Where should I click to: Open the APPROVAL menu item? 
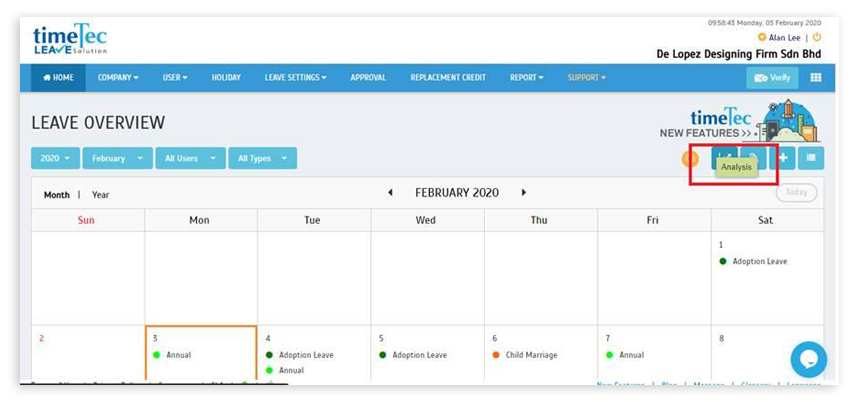(x=368, y=78)
